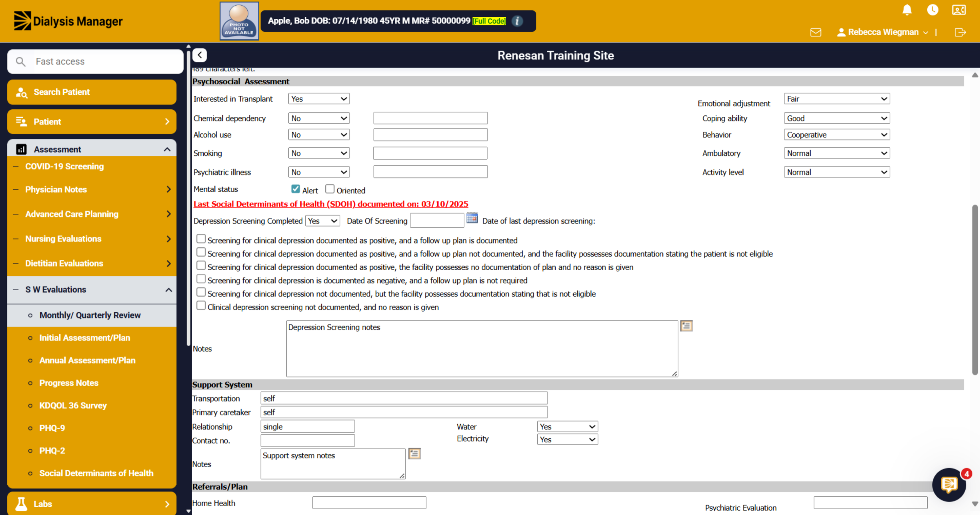Viewport: 980px width, 515px height.
Task: Open the chat support bubble
Action: (x=949, y=484)
